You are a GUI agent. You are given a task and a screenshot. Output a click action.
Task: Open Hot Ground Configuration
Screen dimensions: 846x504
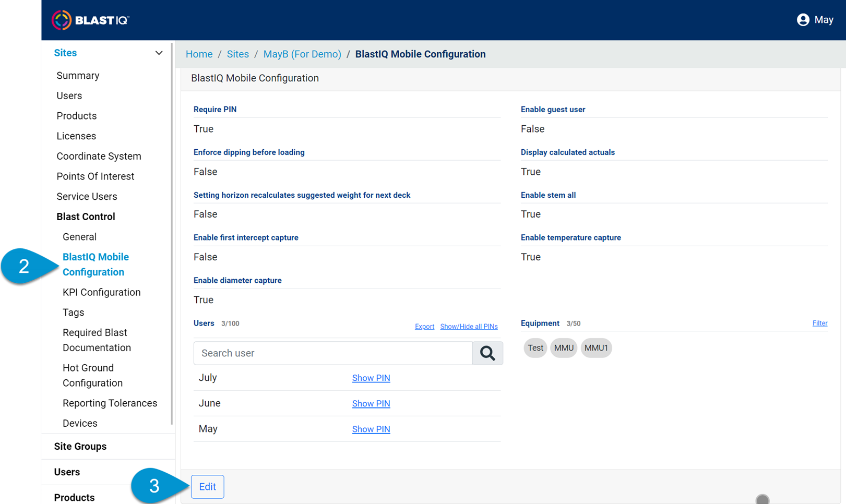[92, 376]
